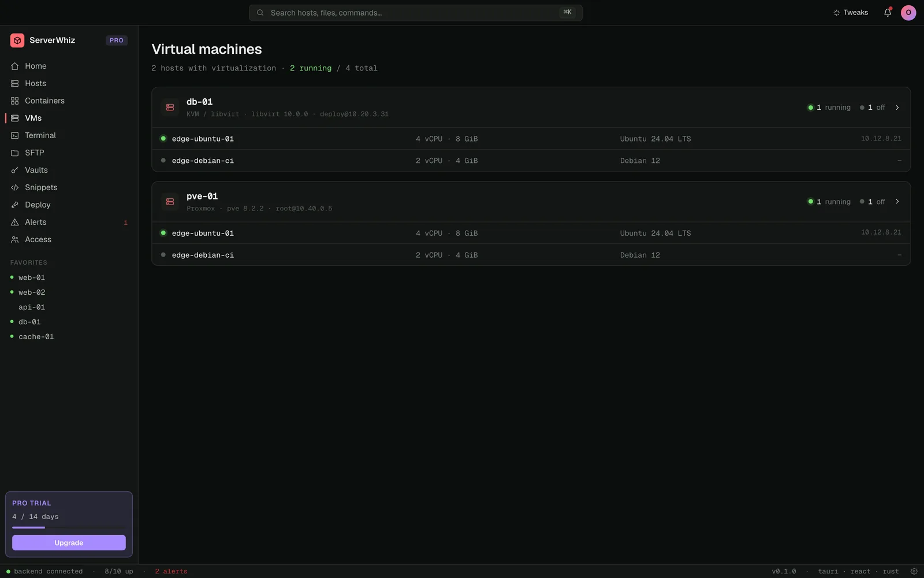Navigate to SFTP
Screen dimensions: 924x578
[69, 153]
